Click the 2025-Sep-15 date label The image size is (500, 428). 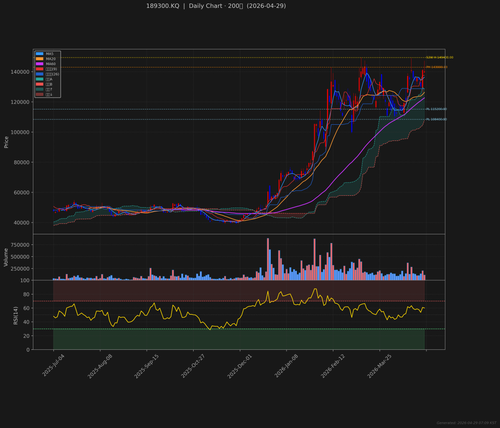tap(147, 366)
